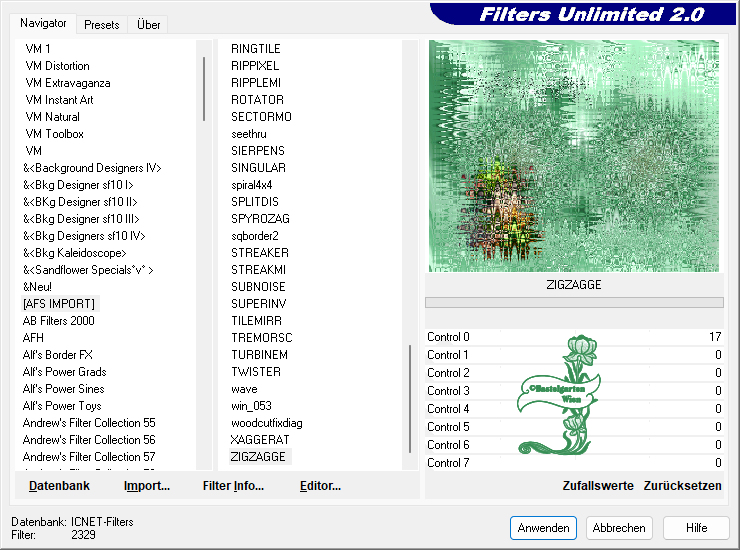Screen dimensions: 740x550
Task: Select the VM 1 category
Action: [38, 49]
